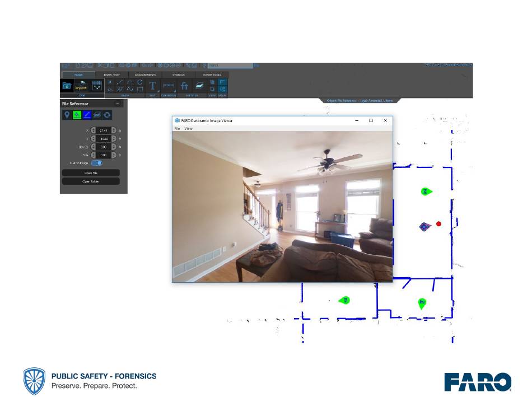Click the top snap icon in ribbon

222,82
